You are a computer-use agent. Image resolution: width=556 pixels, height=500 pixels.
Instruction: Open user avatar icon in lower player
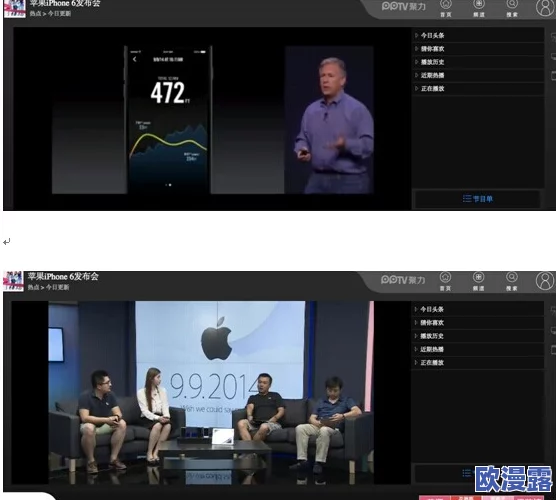[545, 280]
